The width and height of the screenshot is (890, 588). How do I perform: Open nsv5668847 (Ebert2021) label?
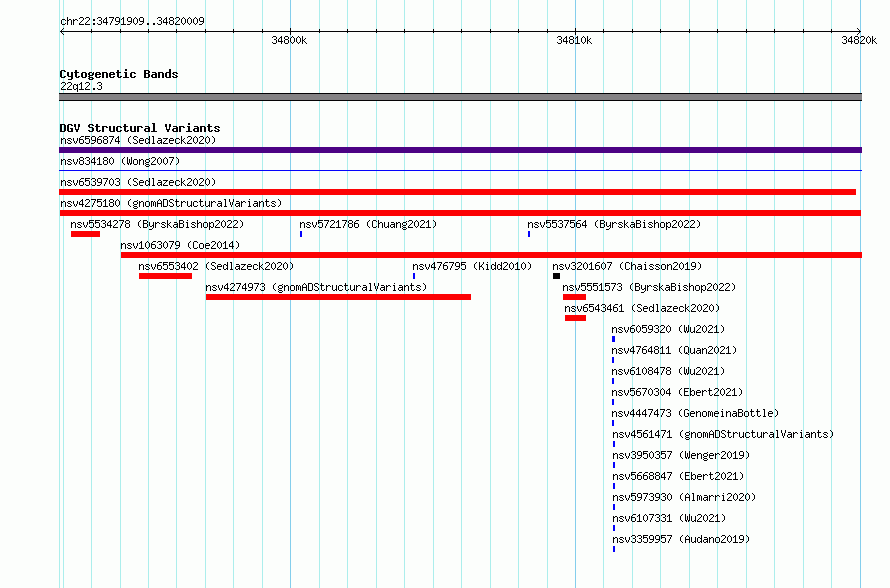678,476
